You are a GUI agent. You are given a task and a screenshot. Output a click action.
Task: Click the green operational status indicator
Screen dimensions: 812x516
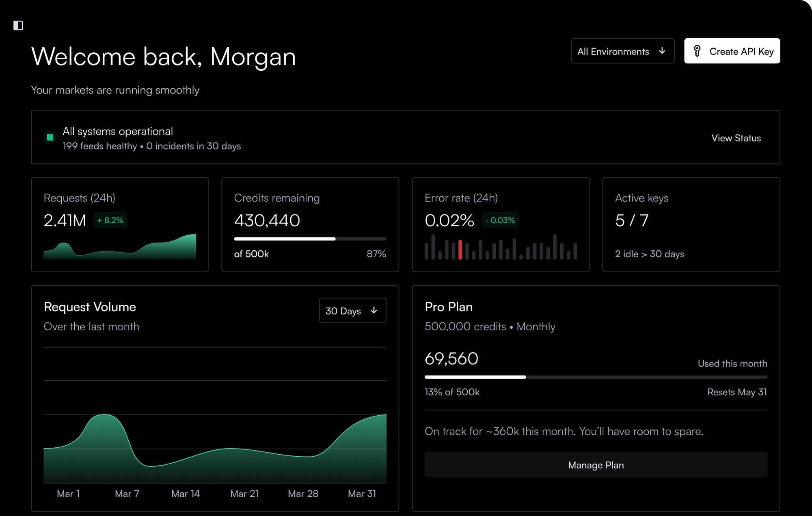point(50,137)
